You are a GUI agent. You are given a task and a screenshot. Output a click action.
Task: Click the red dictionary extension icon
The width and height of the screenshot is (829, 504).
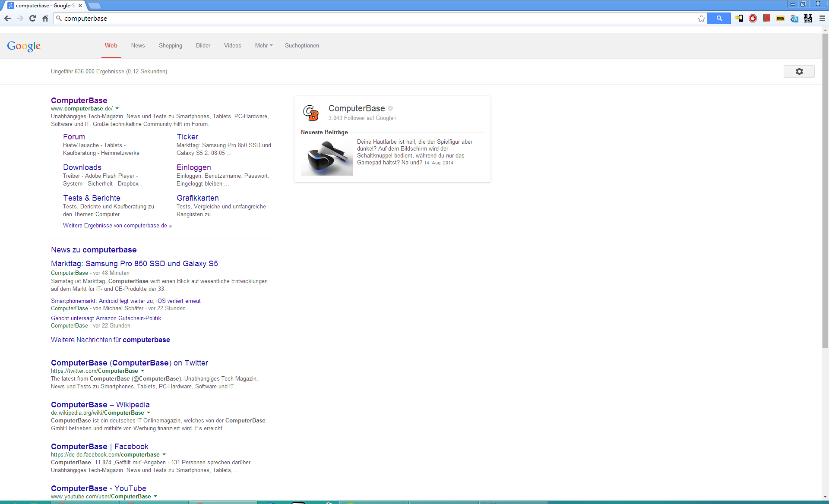(766, 18)
